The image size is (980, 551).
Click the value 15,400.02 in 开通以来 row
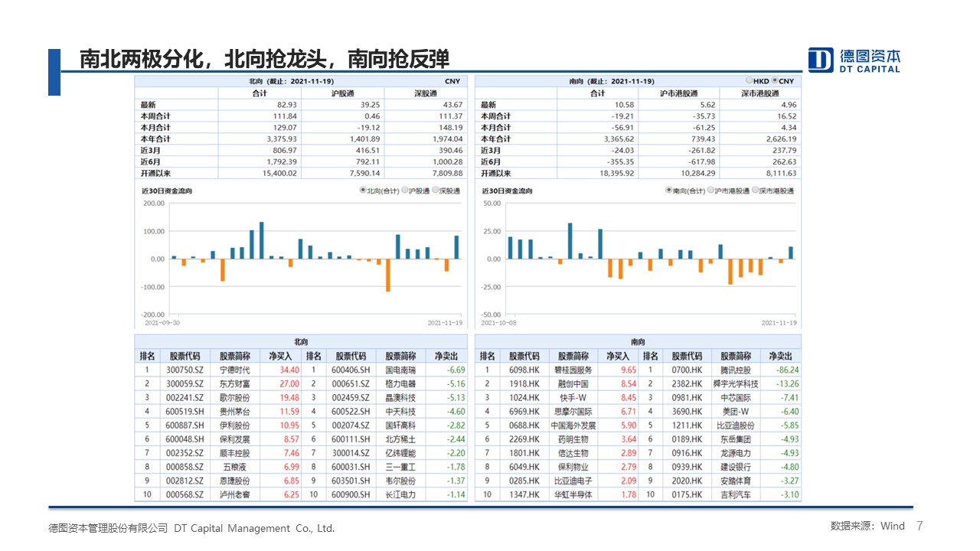(x=280, y=174)
